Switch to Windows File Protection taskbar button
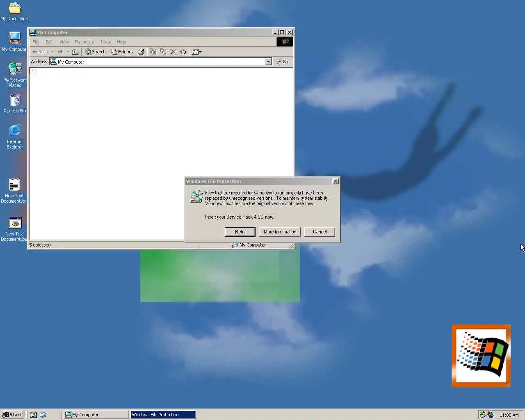This screenshot has width=525, height=420. (163, 415)
